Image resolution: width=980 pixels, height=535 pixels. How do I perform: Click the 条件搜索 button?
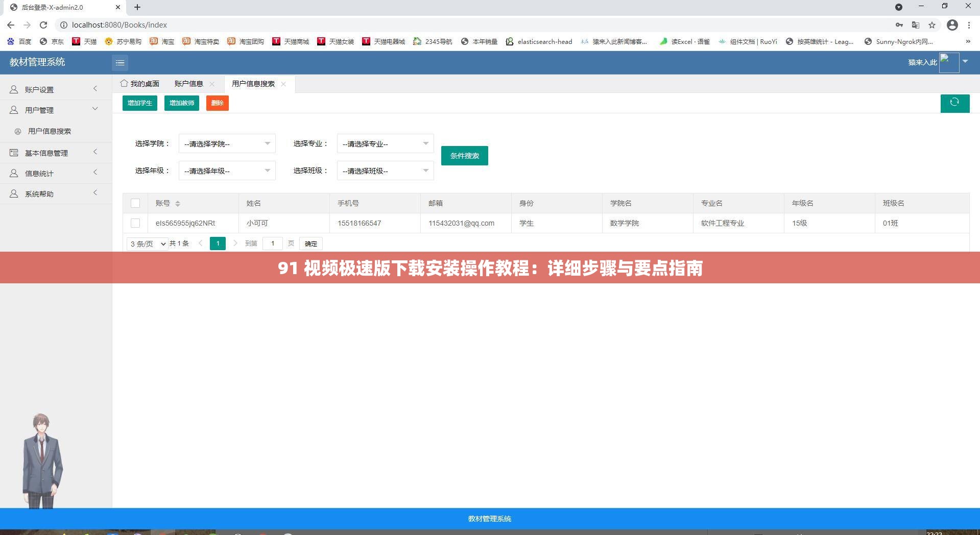tap(464, 155)
